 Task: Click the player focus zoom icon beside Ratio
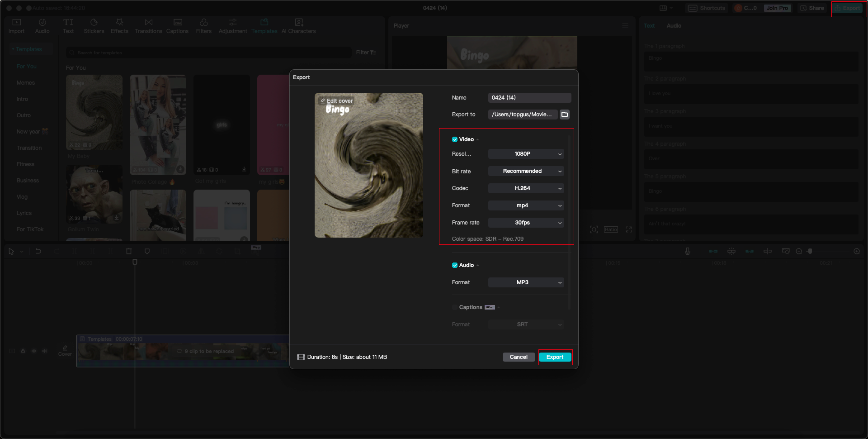pyautogui.click(x=594, y=229)
